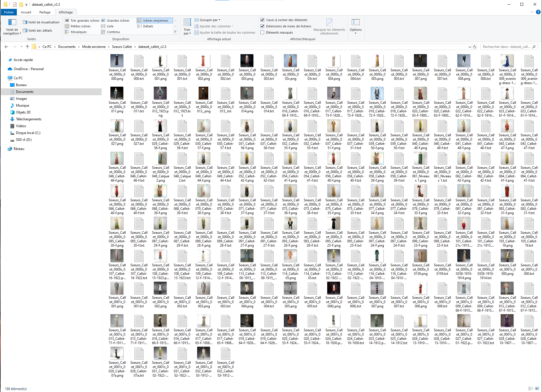Enable the Éléments masqués checkbox
Screen dimensions: 542x392
tap(262, 33)
